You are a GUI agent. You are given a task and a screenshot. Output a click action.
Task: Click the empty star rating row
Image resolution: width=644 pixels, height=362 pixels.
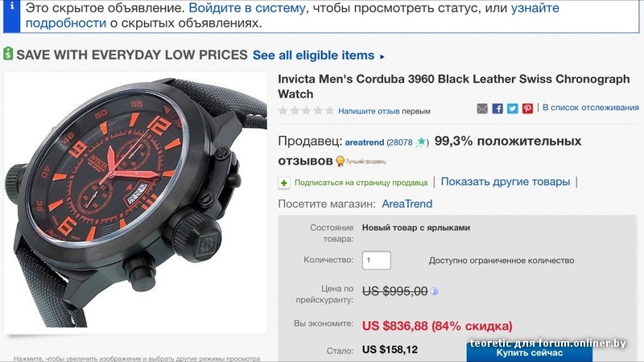[306, 110]
